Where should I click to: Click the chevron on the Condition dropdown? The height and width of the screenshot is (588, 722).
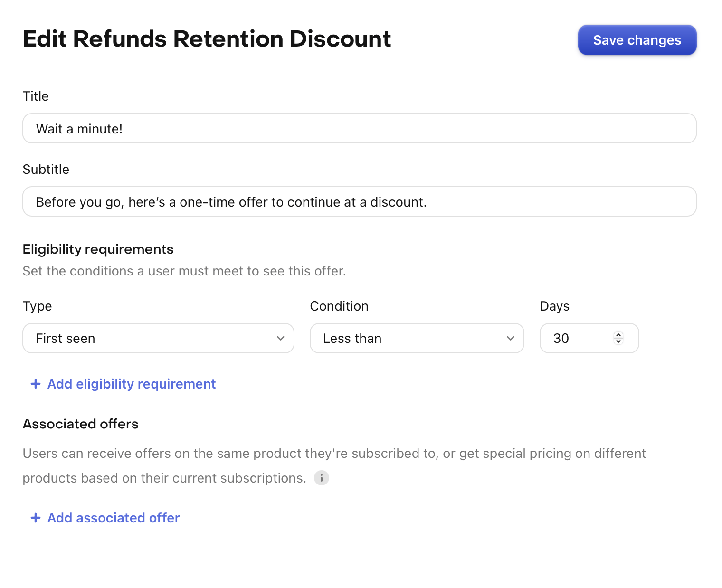(x=510, y=338)
